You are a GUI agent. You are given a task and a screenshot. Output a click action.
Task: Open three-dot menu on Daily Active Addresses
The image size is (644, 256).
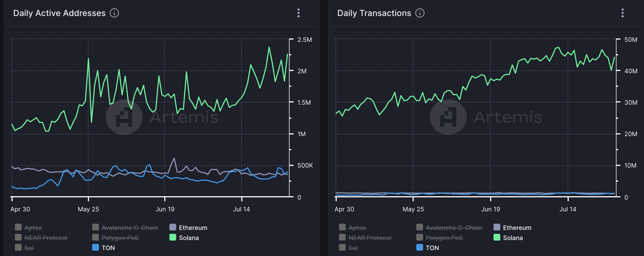(x=298, y=13)
